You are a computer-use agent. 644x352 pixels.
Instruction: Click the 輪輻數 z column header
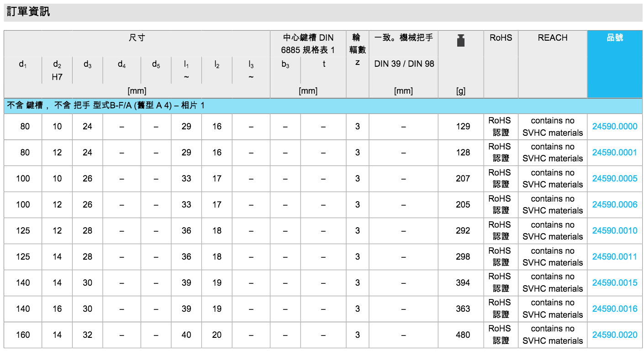[357, 49]
